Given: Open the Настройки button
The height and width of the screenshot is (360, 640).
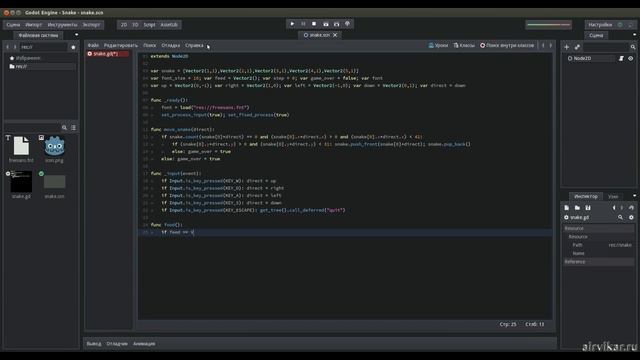Looking at the screenshot, I should coord(600,25).
